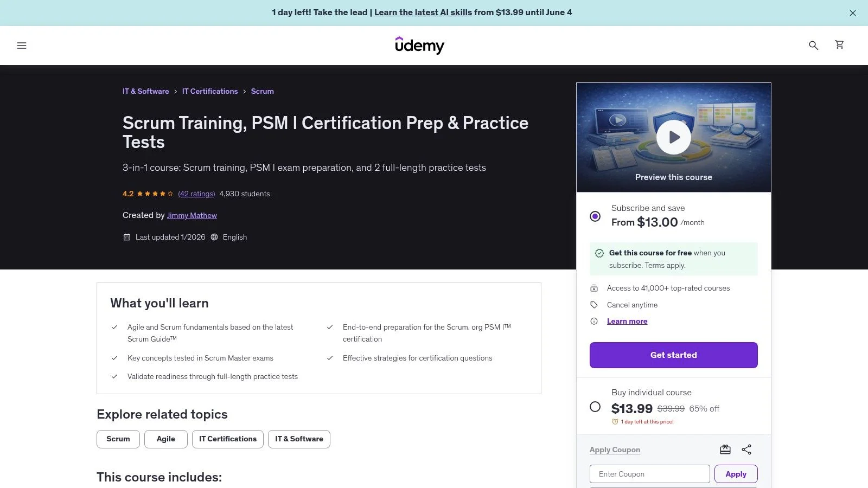The image size is (868, 488).
Task: Click the gift this course icon
Action: [725, 450]
